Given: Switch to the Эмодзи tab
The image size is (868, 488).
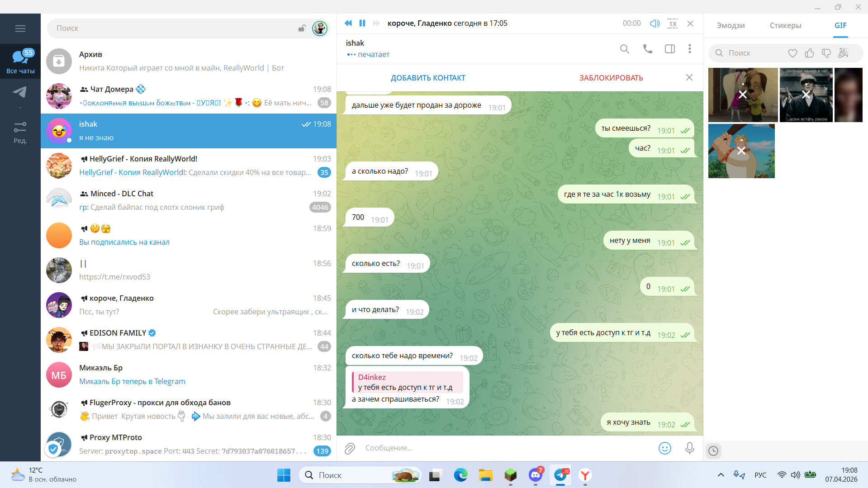Looking at the screenshot, I should (730, 25).
